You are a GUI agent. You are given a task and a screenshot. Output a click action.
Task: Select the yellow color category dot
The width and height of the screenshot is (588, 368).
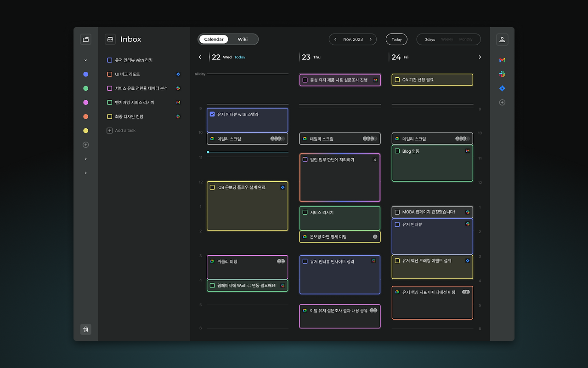[x=85, y=131]
